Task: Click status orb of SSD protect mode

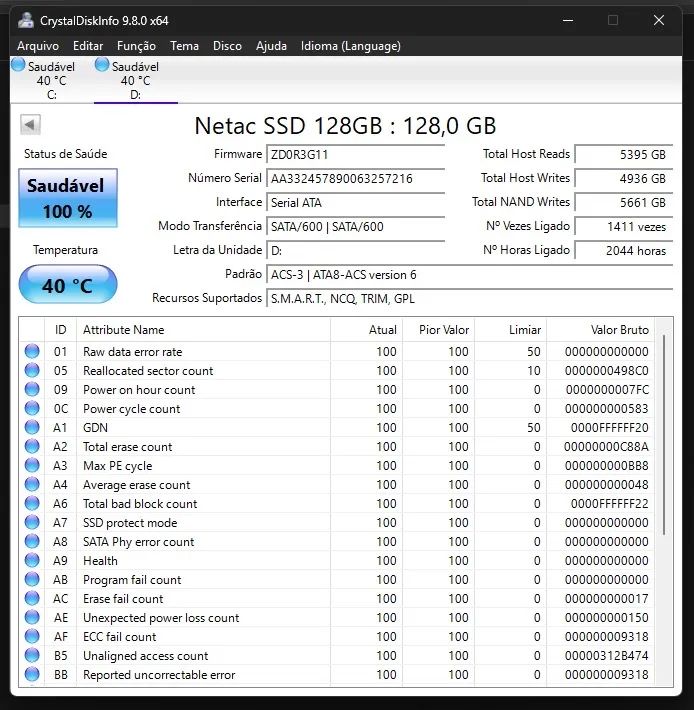Action: coord(32,523)
